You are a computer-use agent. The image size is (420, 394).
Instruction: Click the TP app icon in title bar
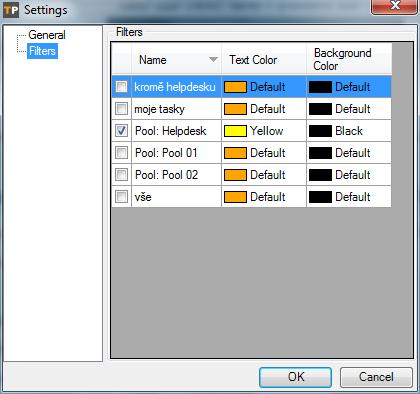11,10
